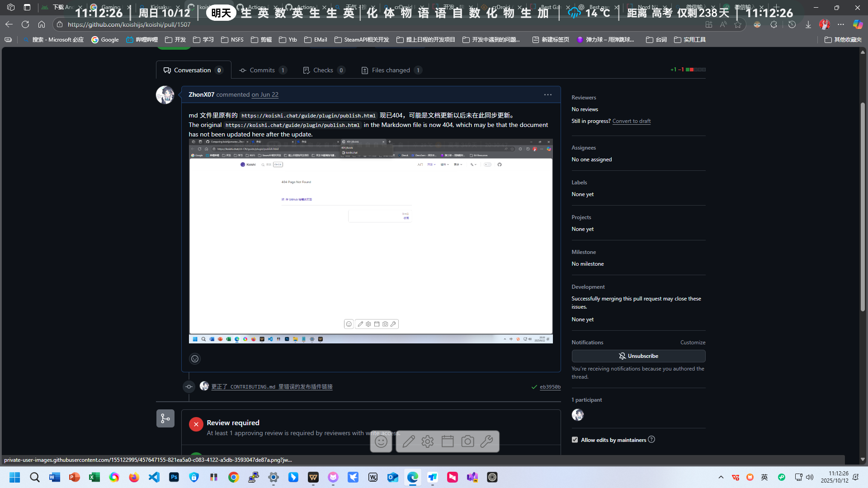Image resolution: width=868 pixels, height=488 pixels.
Task: Open commit eb3950b link
Action: (550, 387)
